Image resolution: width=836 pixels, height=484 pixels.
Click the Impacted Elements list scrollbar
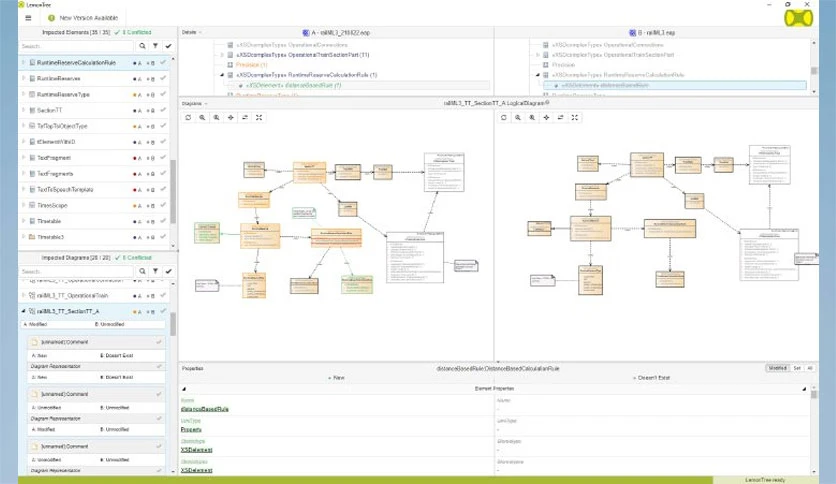[173, 192]
